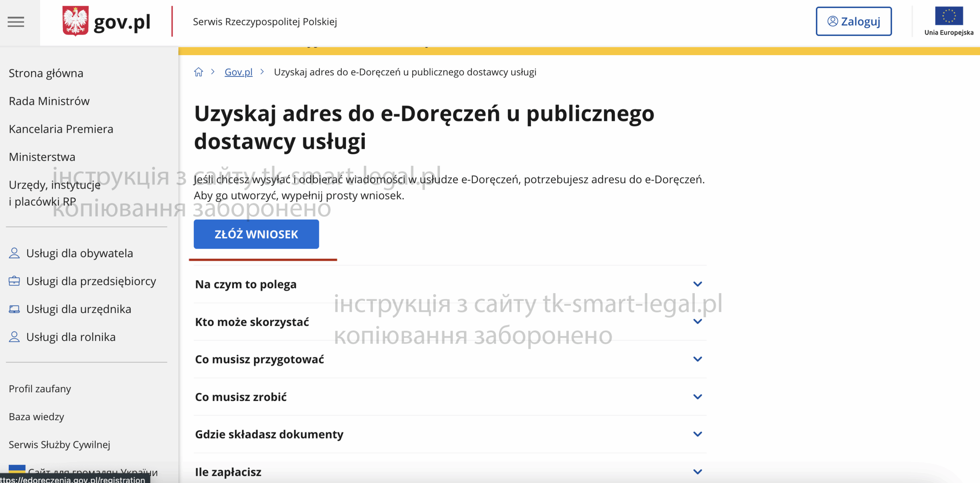980x483 pixels.
Task: Click the home icon in breadcrumbs
Action: [199, 72]
